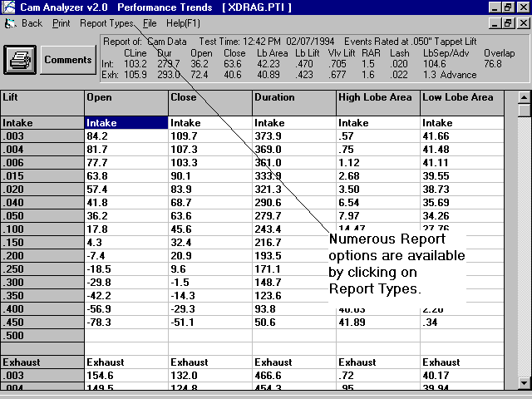532x399 pixels.
Task: Click the Cam Analyzer title bar icon
Action: pyautogui.click(x=8, y=7)
